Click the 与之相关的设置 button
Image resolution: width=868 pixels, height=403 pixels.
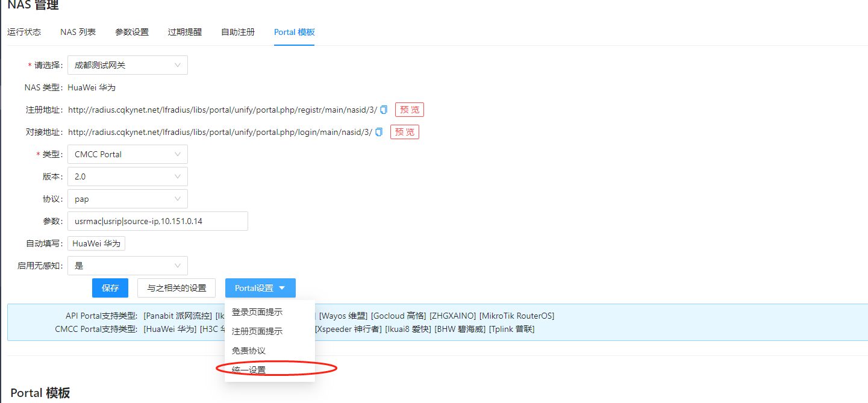tap(176, 288)
